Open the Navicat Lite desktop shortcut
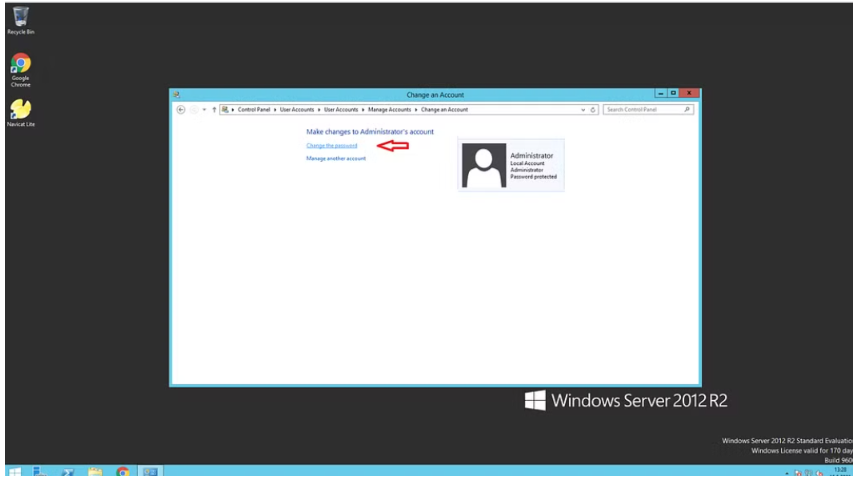Image resolution: width=853 pixels, height=481 pixels. 21,113
